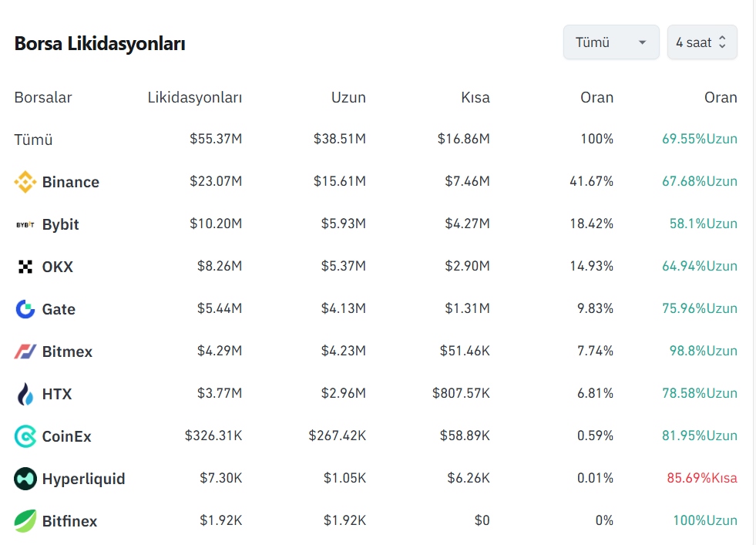Select the HTX flame icon

tap(23, 393)
